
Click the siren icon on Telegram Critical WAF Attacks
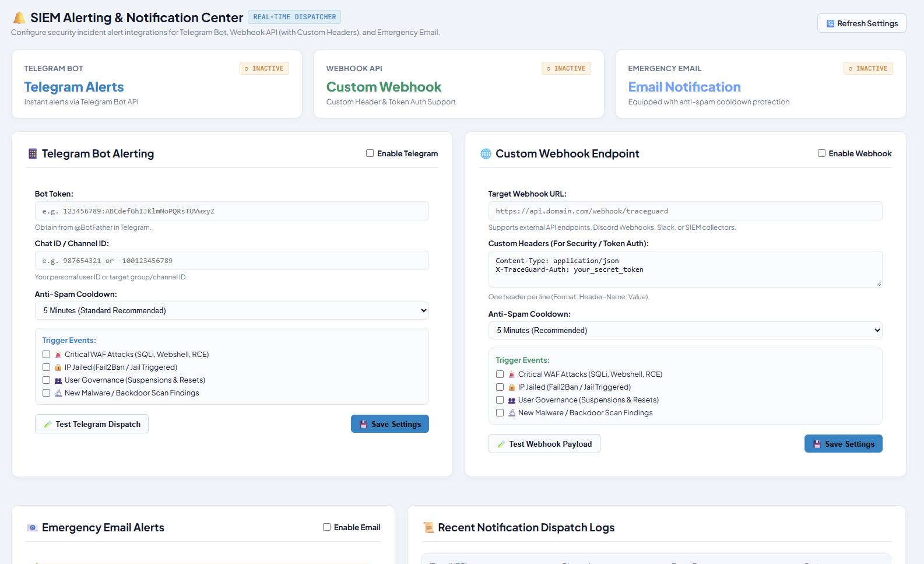point(58,355)
